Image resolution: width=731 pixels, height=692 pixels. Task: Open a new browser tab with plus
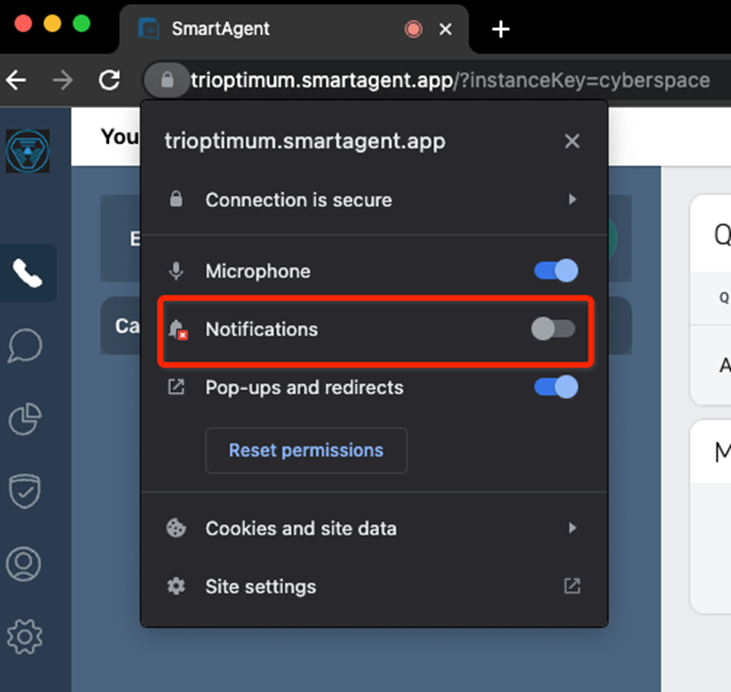501,29
